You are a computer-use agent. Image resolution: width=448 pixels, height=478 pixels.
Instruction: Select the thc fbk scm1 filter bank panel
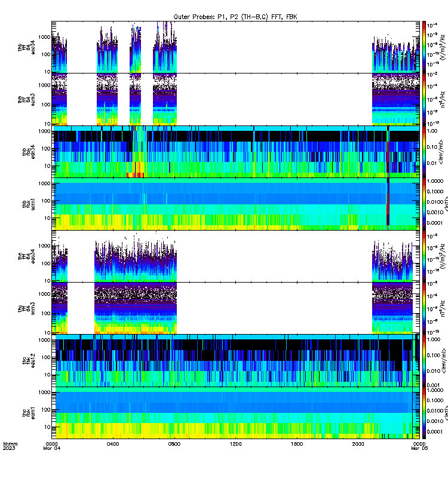(x=235, y=413)
